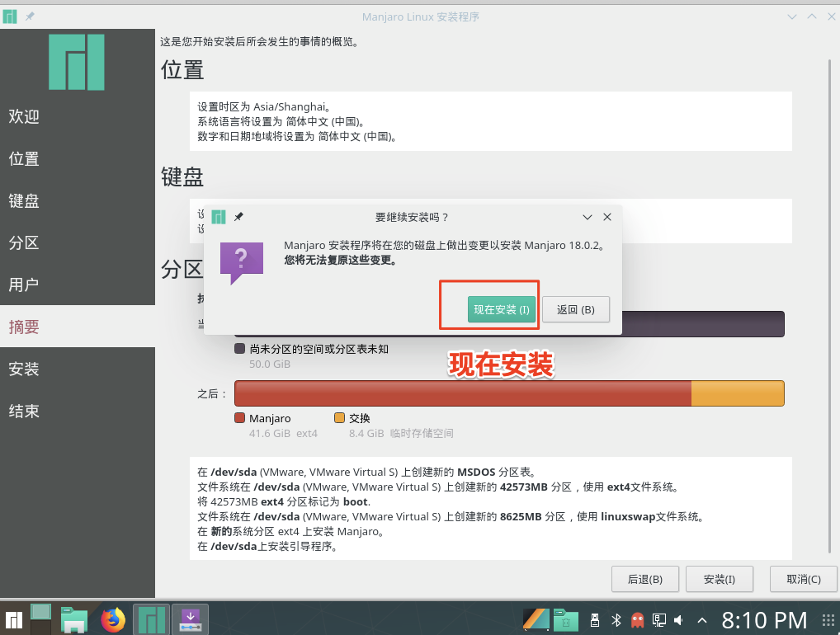Viewport: 840px width, 635px height.
Task: Minimize the installer using titlebar down chevron
Action: (x=792, y=16)
